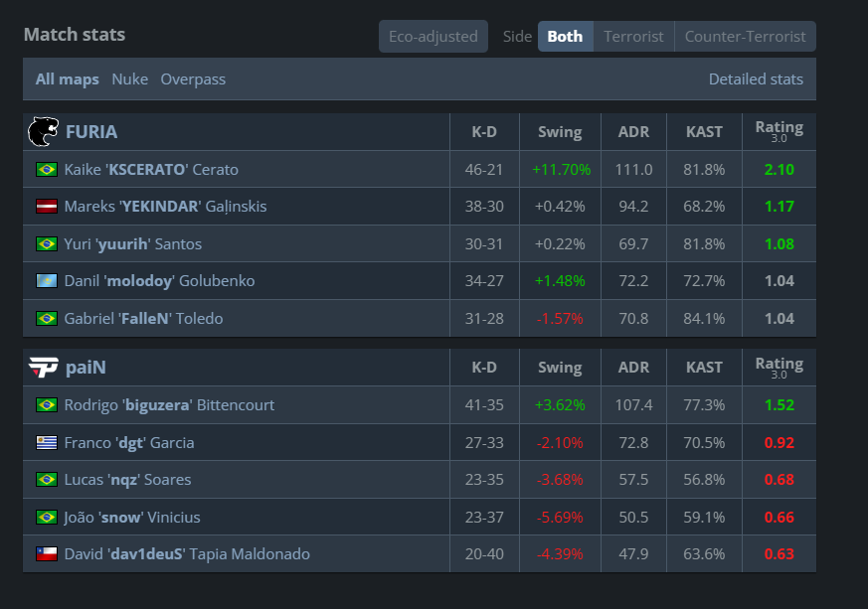The width and height of the screenshot is (868, 609).
Task: Open Kaike 'KSCERATO' Cerato's player page
Action: coord(151,169)
